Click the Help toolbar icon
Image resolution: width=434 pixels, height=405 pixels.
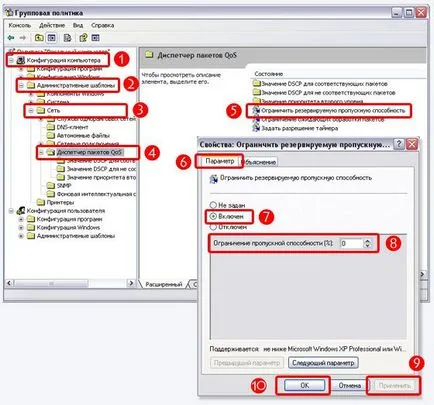[x=83, y=38]
